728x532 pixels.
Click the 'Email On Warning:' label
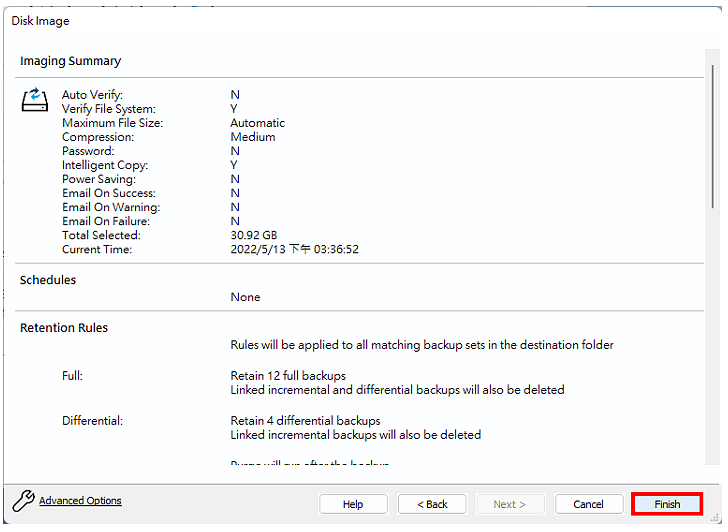click(111, 207)
